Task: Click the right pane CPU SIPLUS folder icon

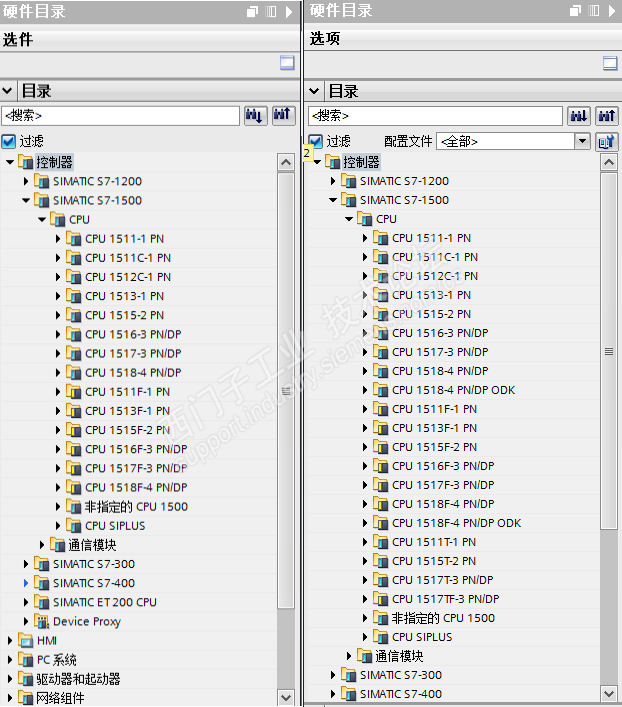Action: point(381,637)
